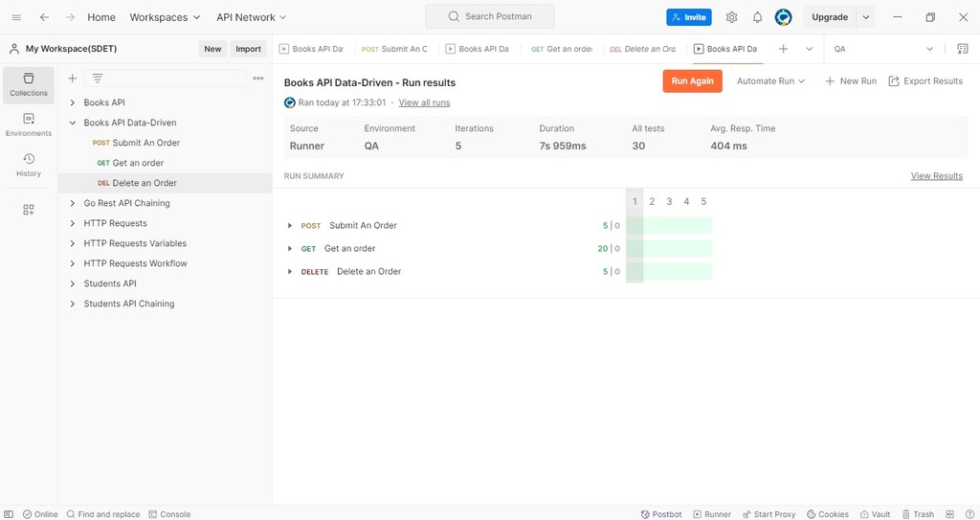The image size is (980, 520).
Task: Open the Automate Run dropdown
Action: point(770,81)
